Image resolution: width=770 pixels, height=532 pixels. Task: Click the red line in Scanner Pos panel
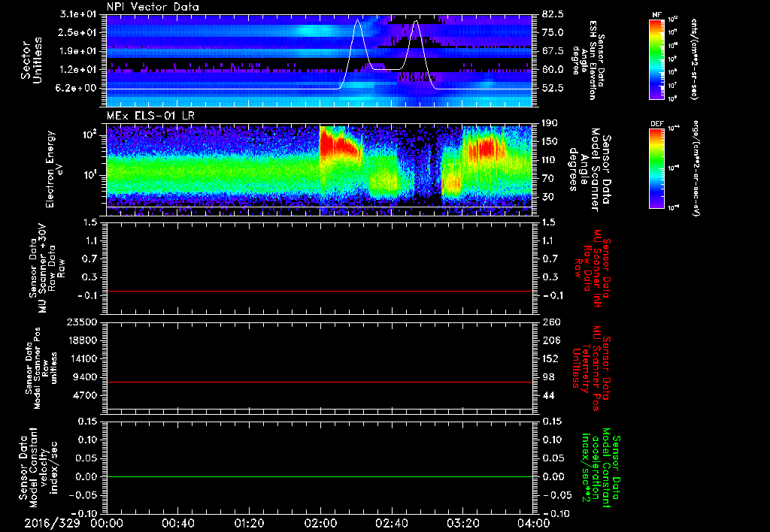point(319,382)
